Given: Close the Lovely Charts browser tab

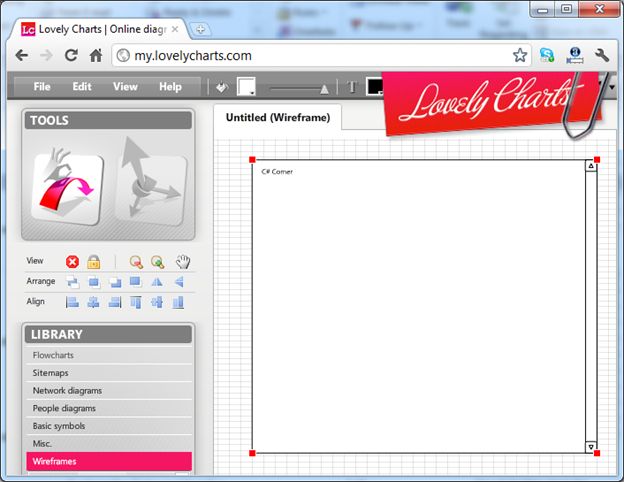Looking at the screenshot, I should 175,29.
